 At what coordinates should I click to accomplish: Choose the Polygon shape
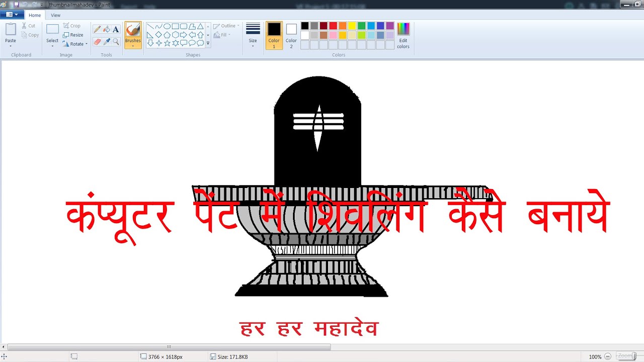coord(192,27)
